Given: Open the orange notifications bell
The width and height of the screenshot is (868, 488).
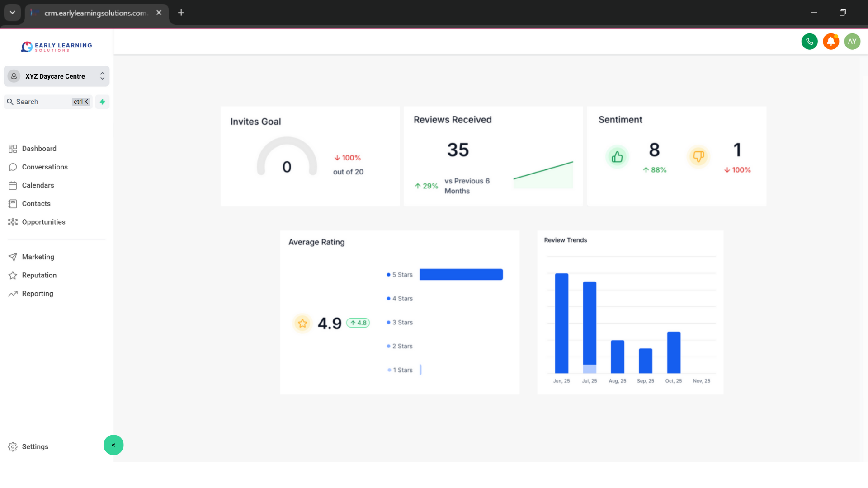Looking at the screenshot, I should pos(830,42).
